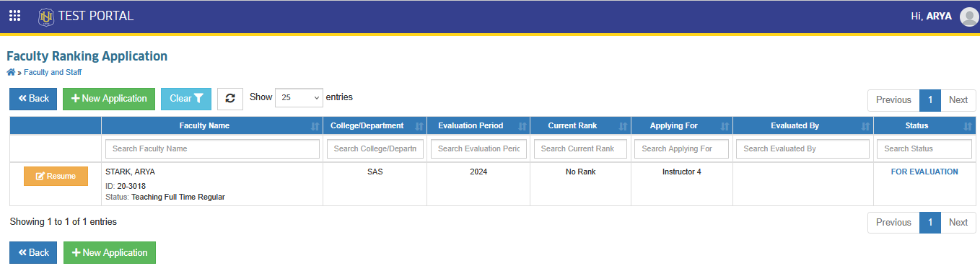Resume Arya Stark's application
980x271 pixels.
pyautogui.click(x=56, y=177)
